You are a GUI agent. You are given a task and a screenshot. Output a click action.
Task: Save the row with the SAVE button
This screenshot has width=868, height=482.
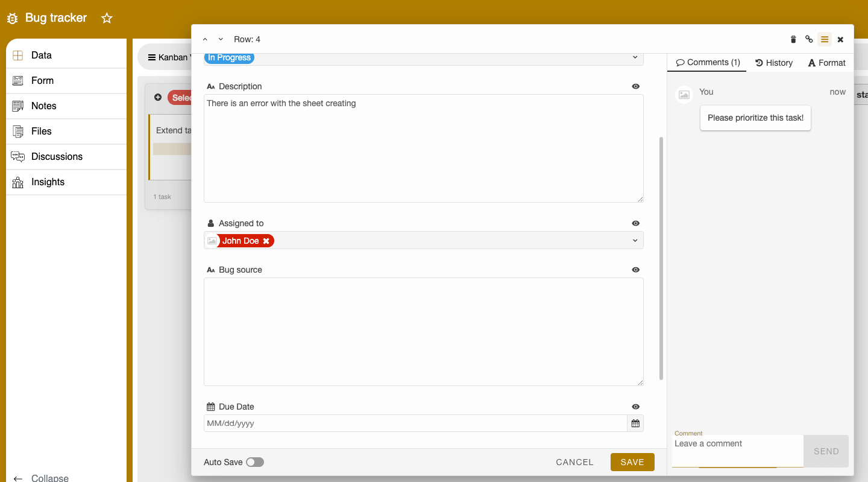632,461
